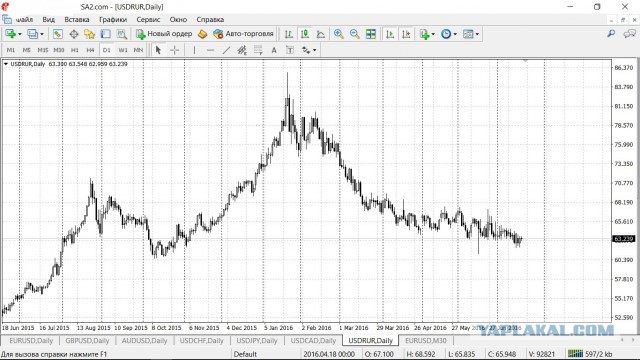This screenshot has width=640, height=360.
Task: Click the Новый ордер button
Action: (164, 34)
